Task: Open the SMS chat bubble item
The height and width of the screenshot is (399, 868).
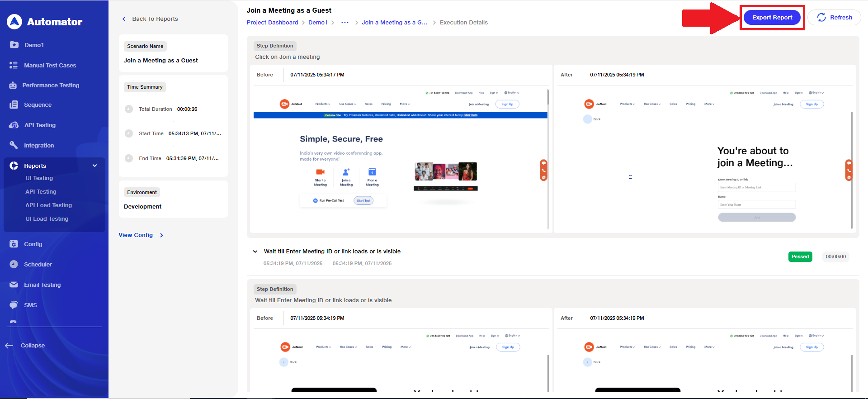Action: pyautogui.click(x=30, y=305)
